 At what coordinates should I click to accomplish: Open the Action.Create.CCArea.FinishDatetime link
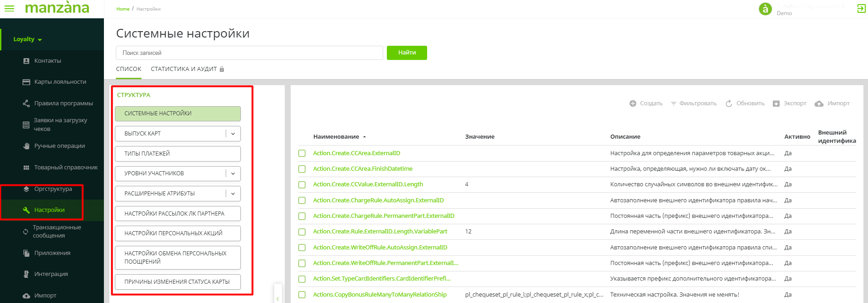[363, 169]
